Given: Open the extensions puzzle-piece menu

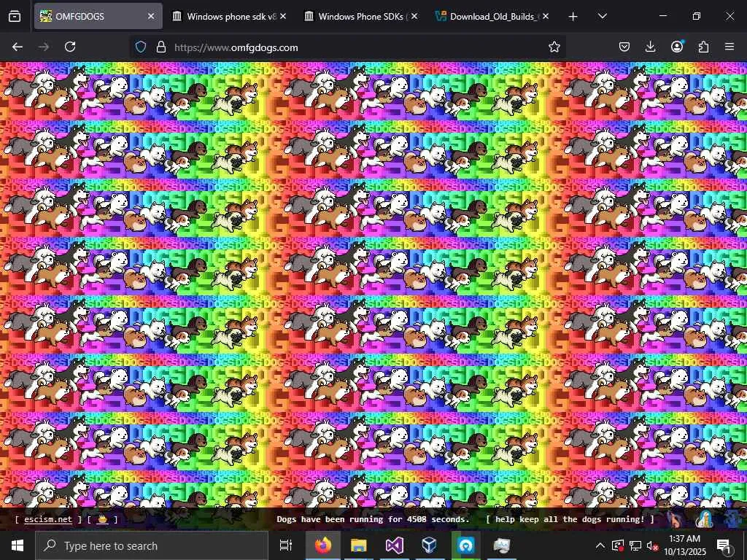Looking at the screenshot, I should (x=703, y=47).
